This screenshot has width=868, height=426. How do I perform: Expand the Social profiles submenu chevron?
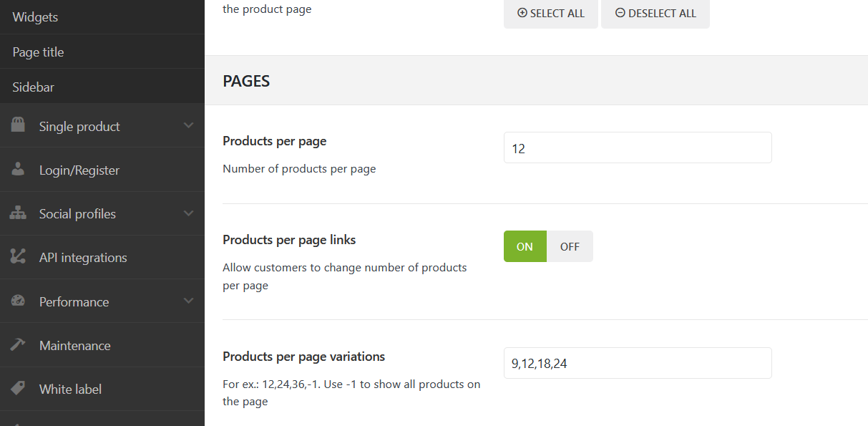pyautogui.click(x=188, y=213)
